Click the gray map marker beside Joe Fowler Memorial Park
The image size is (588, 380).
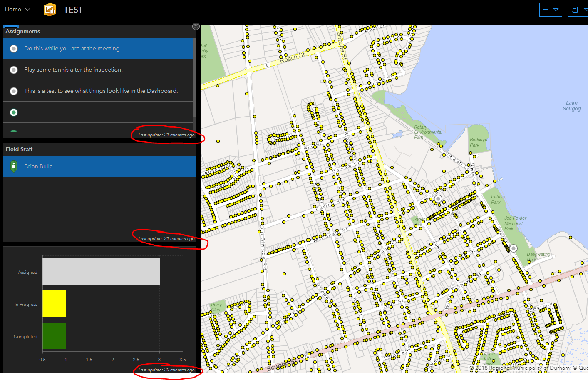pos(514,248)
